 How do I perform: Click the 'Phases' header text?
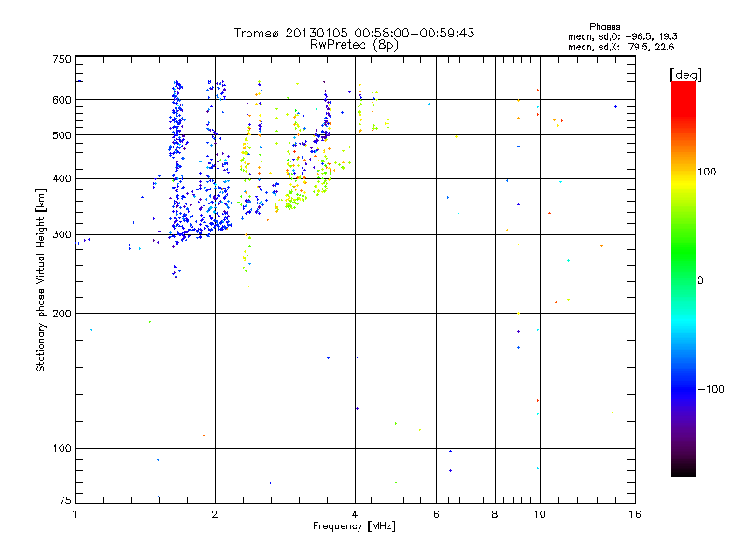point(604,27)
